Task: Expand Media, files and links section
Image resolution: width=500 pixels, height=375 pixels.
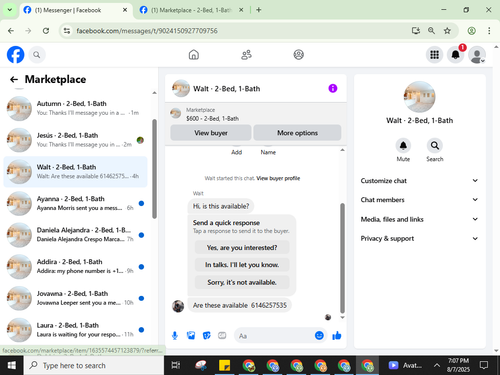Action: click(419, 219)
